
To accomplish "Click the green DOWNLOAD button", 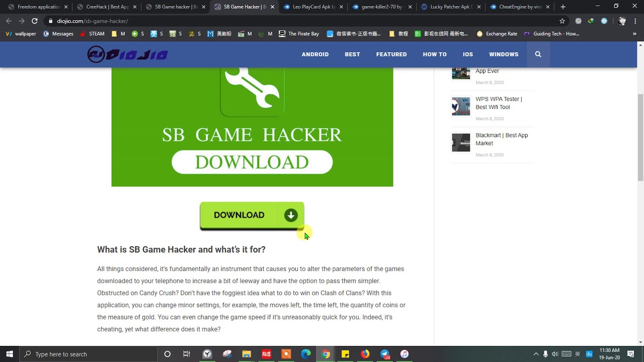I will click(x=252, y=216).
